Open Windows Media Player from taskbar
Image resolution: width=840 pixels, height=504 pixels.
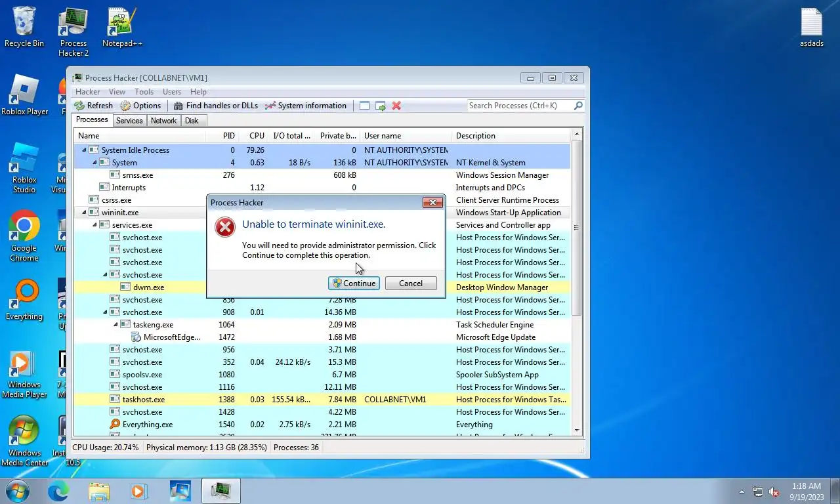139,491
